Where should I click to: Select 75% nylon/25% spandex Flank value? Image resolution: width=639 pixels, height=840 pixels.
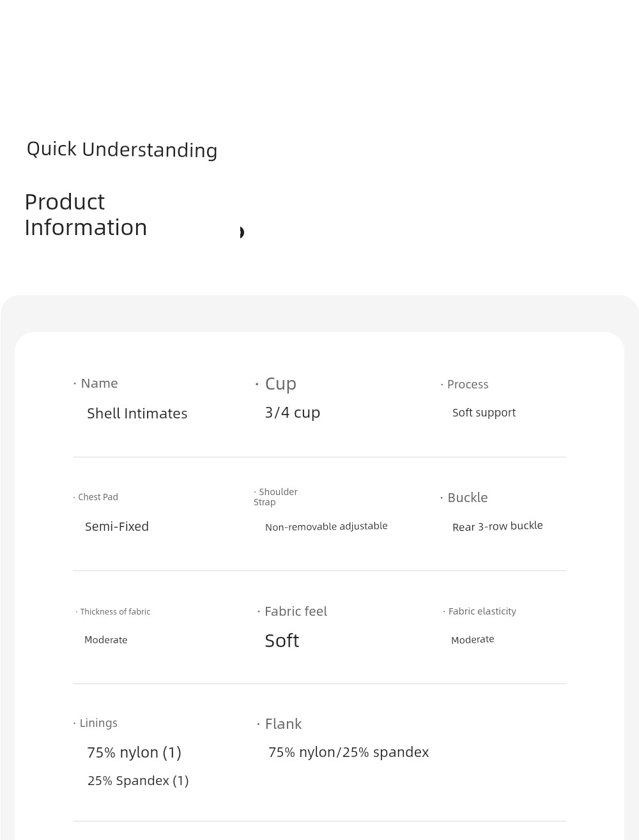point(348,752)
